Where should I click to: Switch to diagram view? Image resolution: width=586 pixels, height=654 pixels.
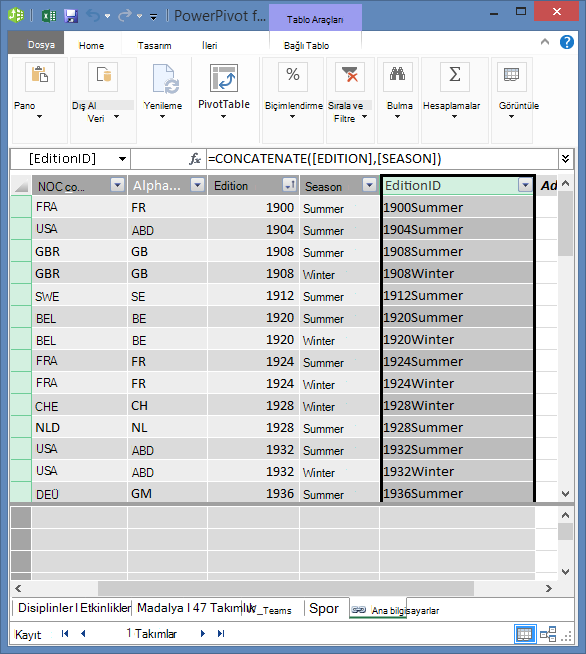(x=548, y=634)
